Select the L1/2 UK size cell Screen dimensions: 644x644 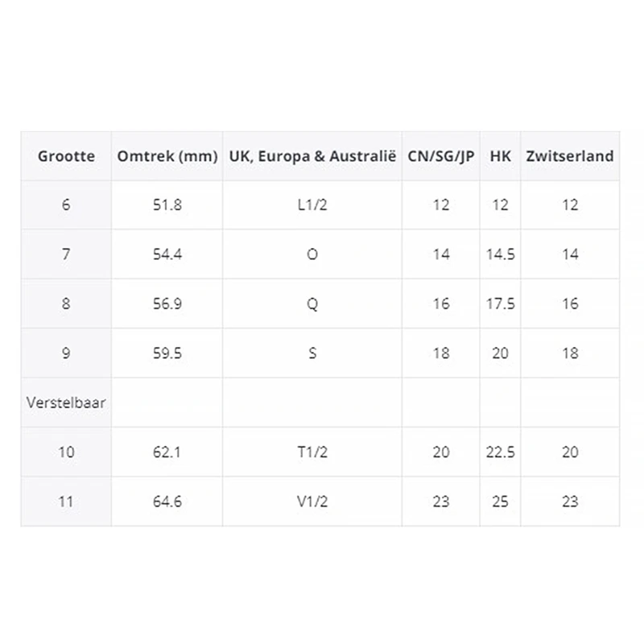click(x=313, y=205)
